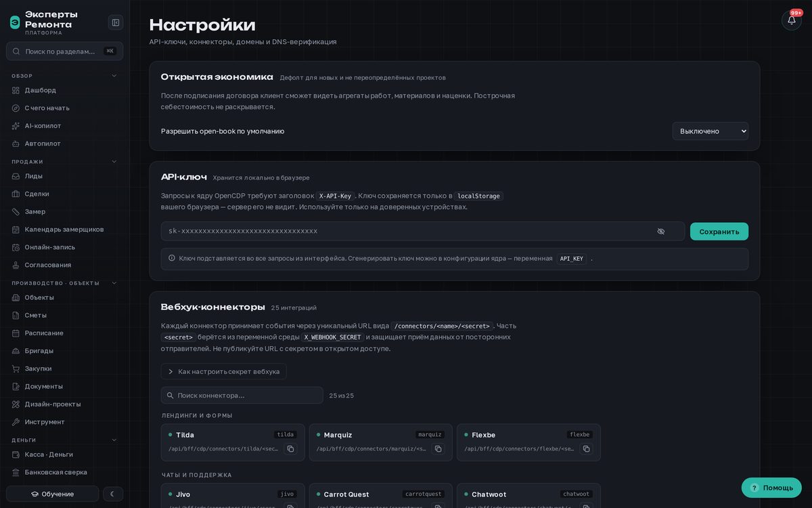The width and height of the screenshot is (812, 508).
Task: Click Инструмент wrench icon
Action: point(16,422)
